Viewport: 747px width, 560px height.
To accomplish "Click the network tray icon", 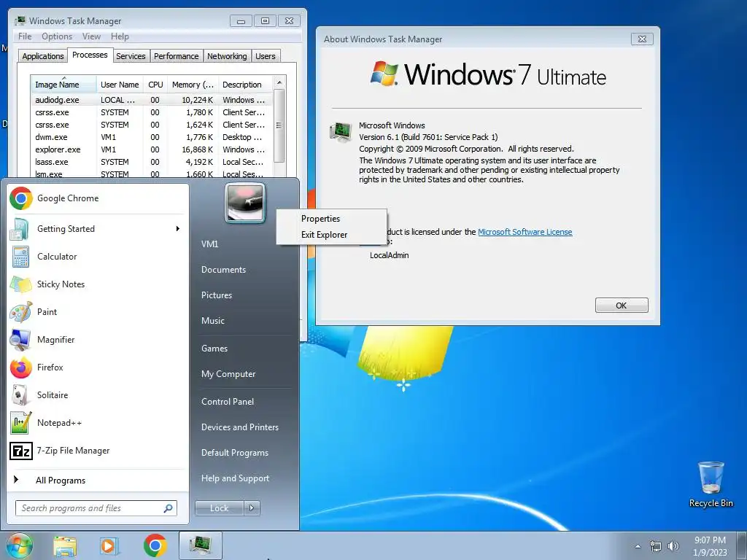I will point(656,546).
